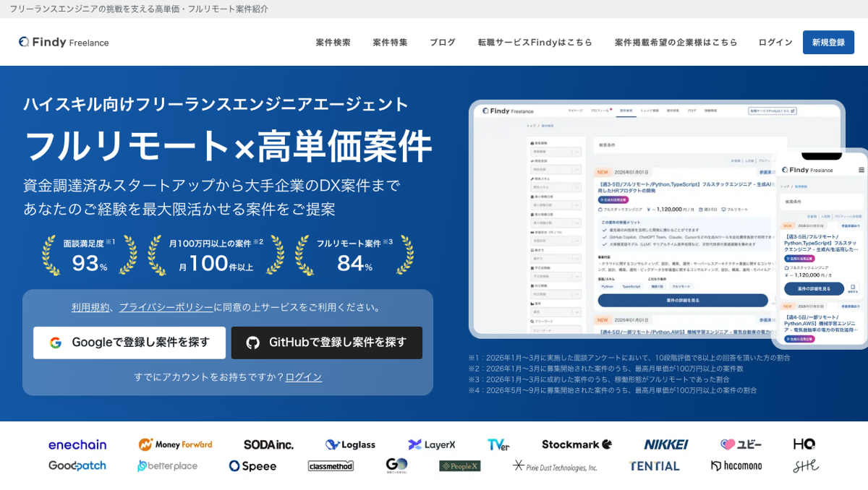Open 転職サービスFindyはこちら link
Image resolution: width=868 pixels, height=490 pixels.
(x=535, y=42)
